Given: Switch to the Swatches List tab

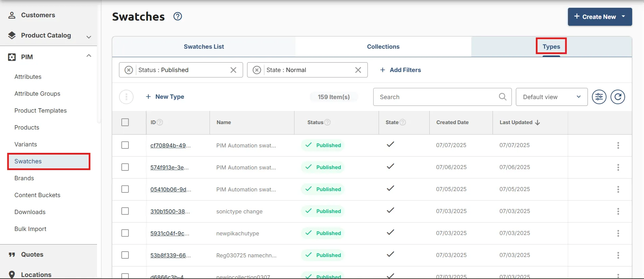Looking at the screenshot, I should click(x=204, y=47).
